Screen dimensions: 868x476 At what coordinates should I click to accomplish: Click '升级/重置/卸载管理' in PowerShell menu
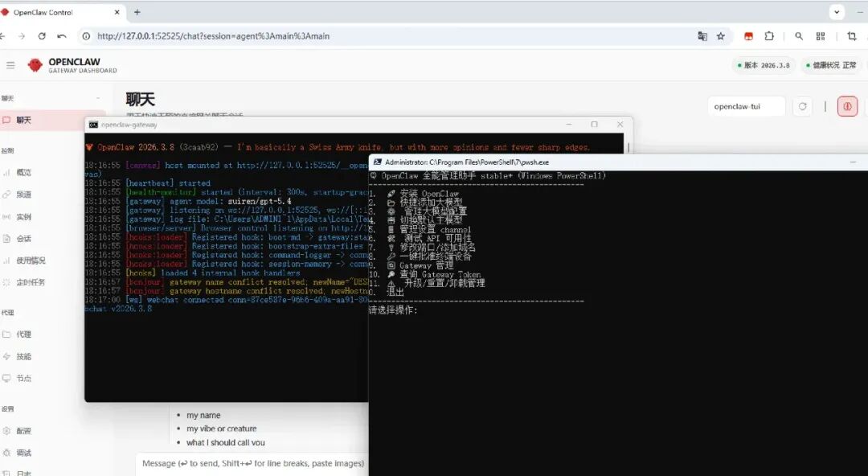pyautogui.click(x=444, y=283)
